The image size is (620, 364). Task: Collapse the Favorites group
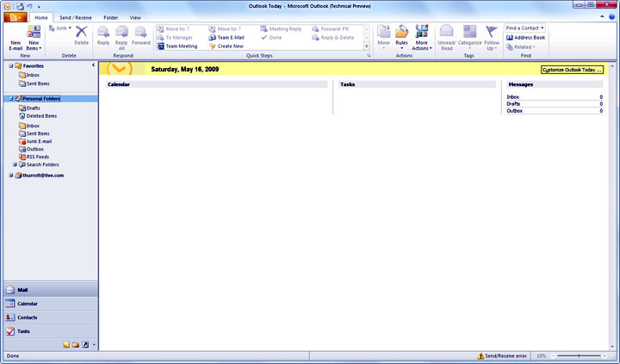pyautogui.click(x=11, y=66)
